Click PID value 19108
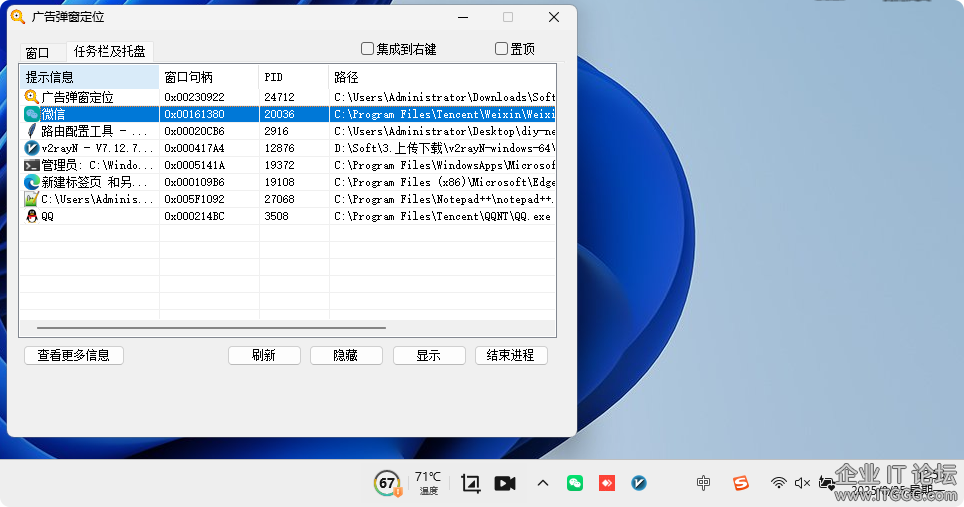The image size is (964, 507). coord(279,182)
